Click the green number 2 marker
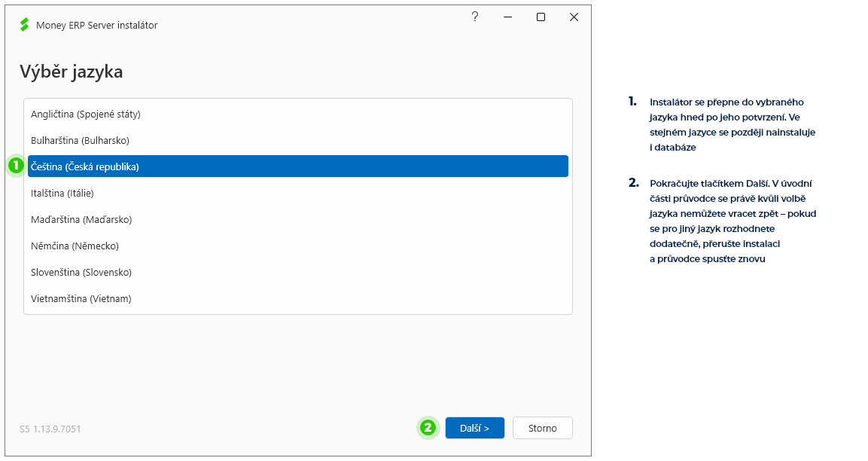The image size is (868, 461). [428, 427]
